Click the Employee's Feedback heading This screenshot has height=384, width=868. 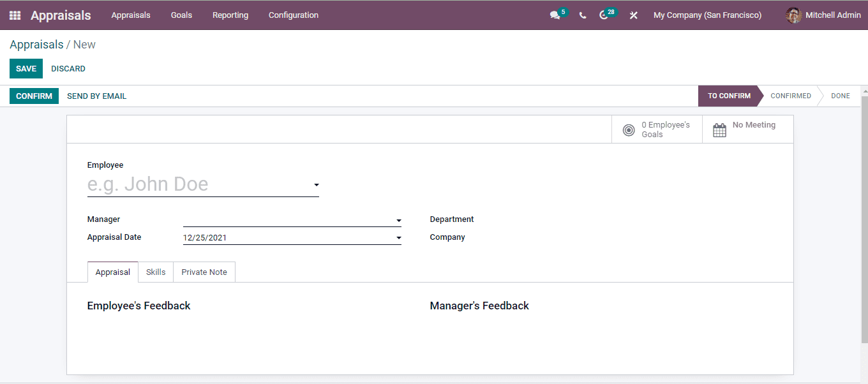[x=138, y=306]
